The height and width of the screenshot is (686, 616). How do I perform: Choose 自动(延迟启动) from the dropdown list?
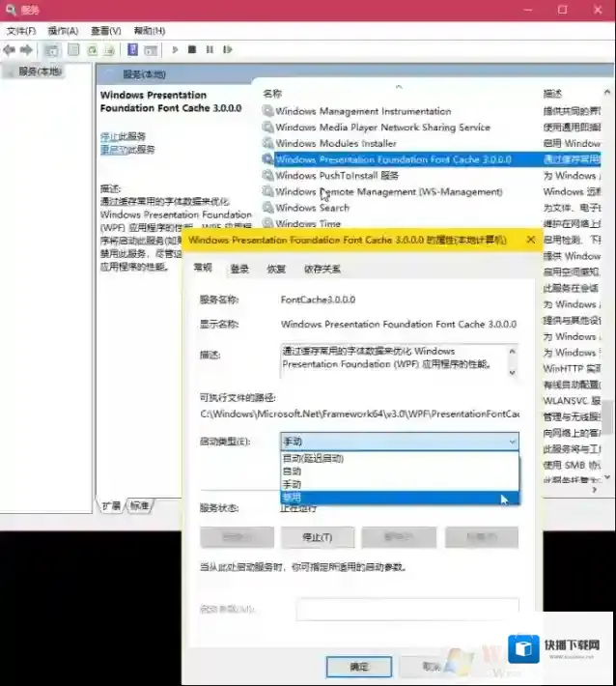(312, 459)
